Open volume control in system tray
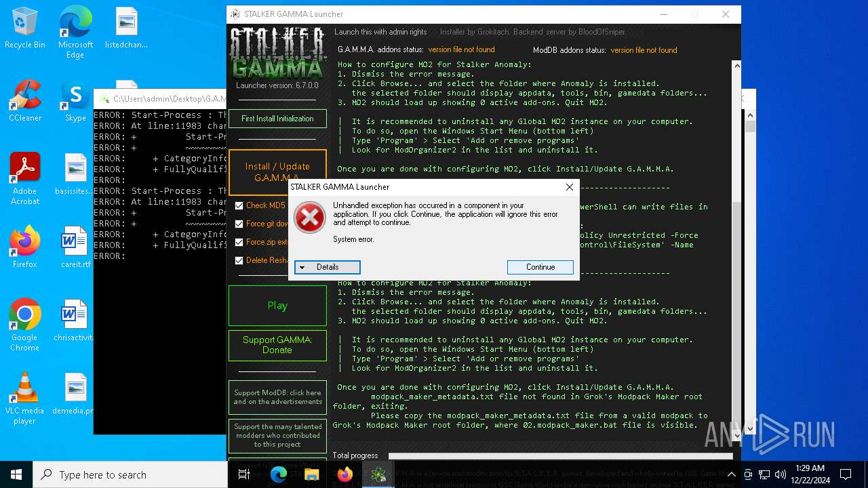 pos(781,474)
